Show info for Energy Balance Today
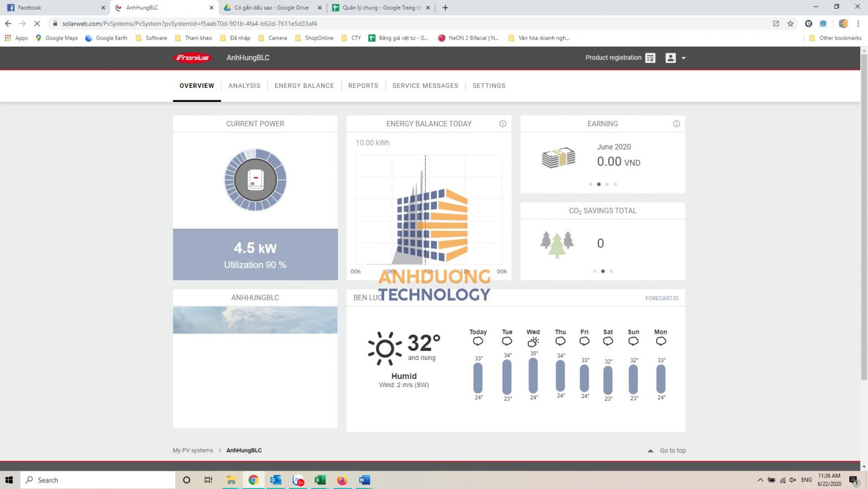 [x=502, y=124]
